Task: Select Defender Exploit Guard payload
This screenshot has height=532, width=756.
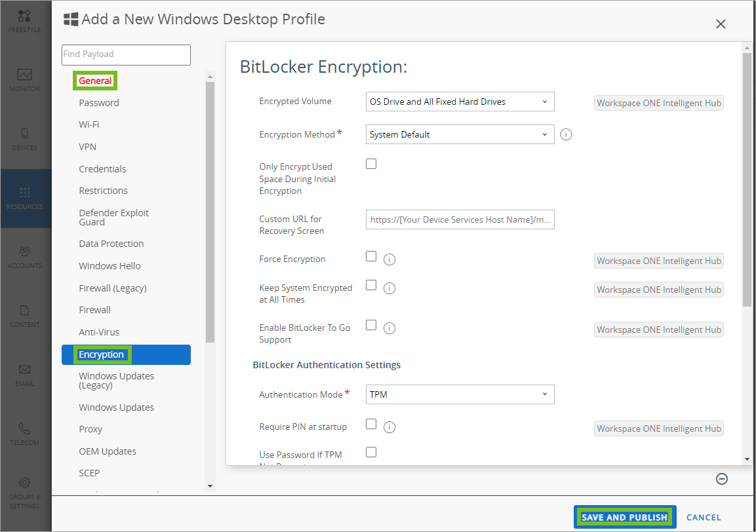Action: [x=114, y=218]
